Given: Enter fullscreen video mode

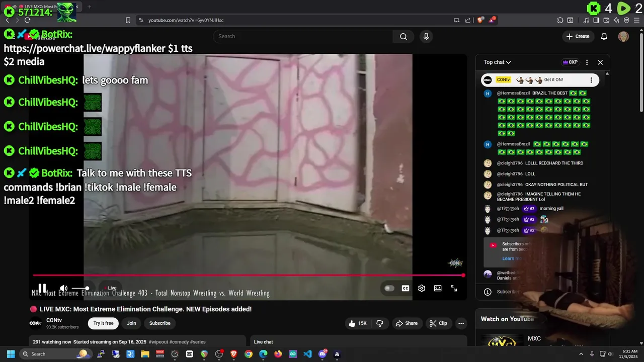Looking at the screenshot, I should point(454,288).
